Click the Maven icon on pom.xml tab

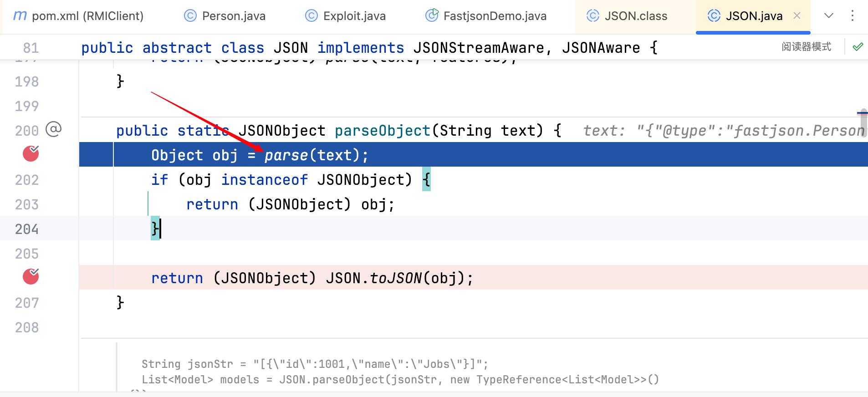(20, 15)
